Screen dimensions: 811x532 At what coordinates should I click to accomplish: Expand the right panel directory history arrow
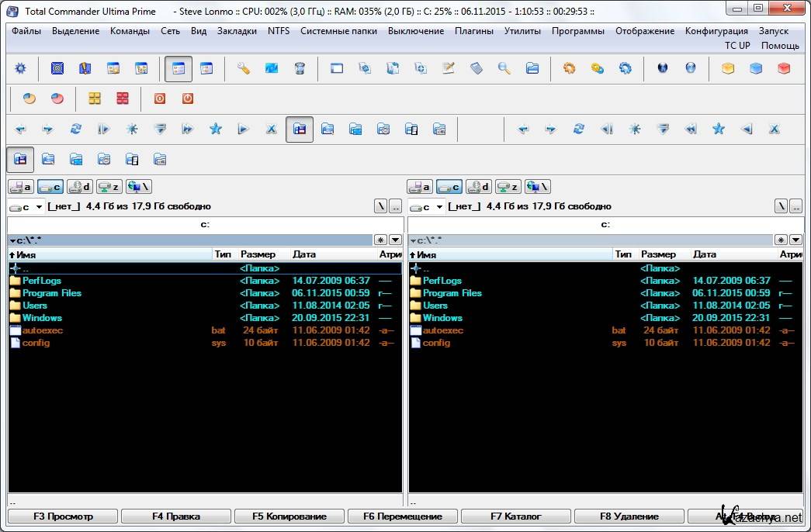pyautogui.click(x=795, y=240)
